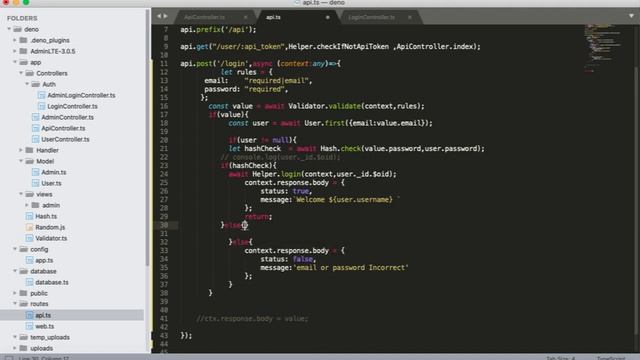Viewport: 640px width, 360px height.
Task: Collapse the Auth folder
Action: (x=27, y=84)
